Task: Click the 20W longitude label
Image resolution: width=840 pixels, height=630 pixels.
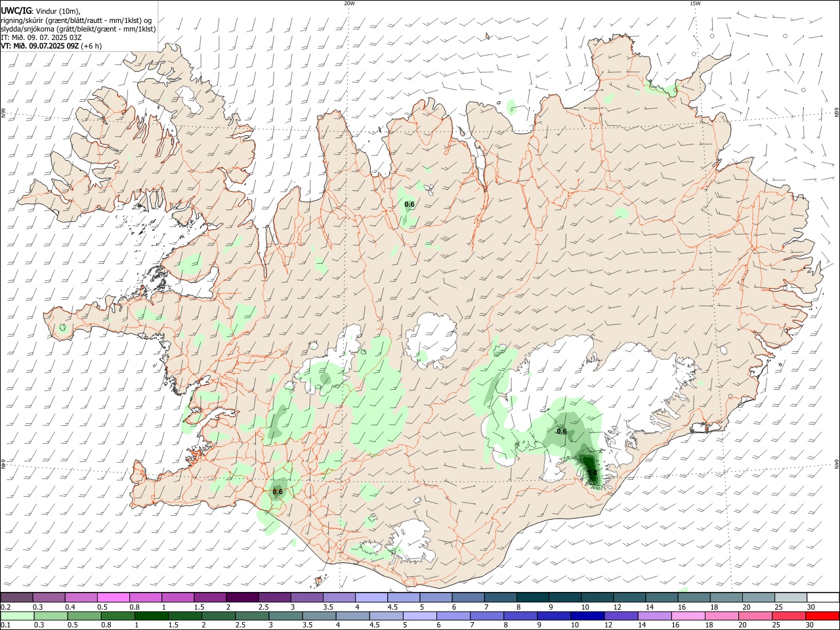Action: 349,3
